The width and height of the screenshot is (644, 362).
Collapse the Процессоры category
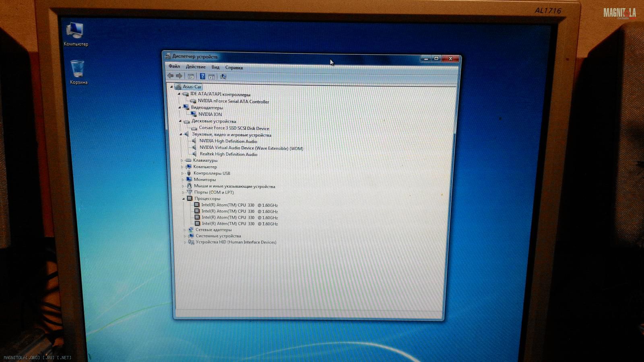(x=184, y=199)
